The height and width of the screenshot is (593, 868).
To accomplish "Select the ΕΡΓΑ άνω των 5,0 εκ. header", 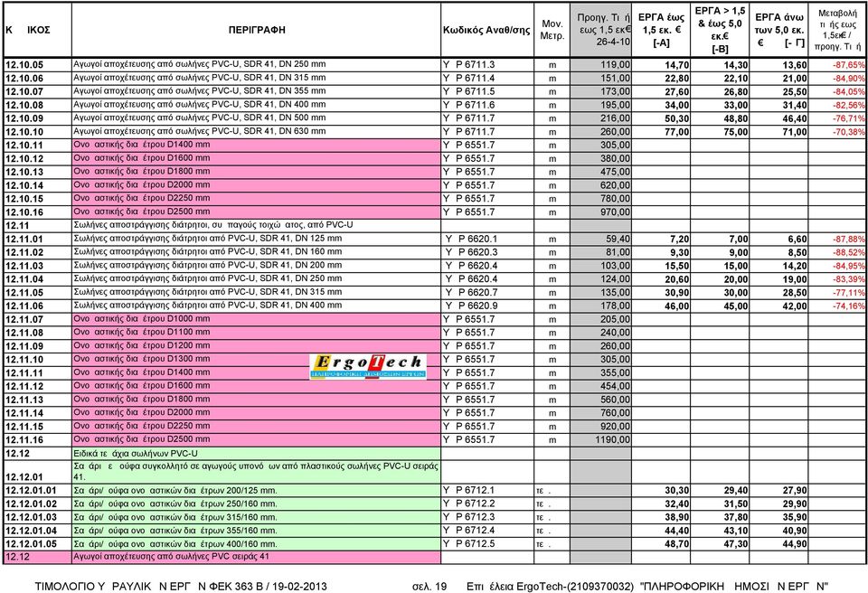I will [x=779, y=30].
